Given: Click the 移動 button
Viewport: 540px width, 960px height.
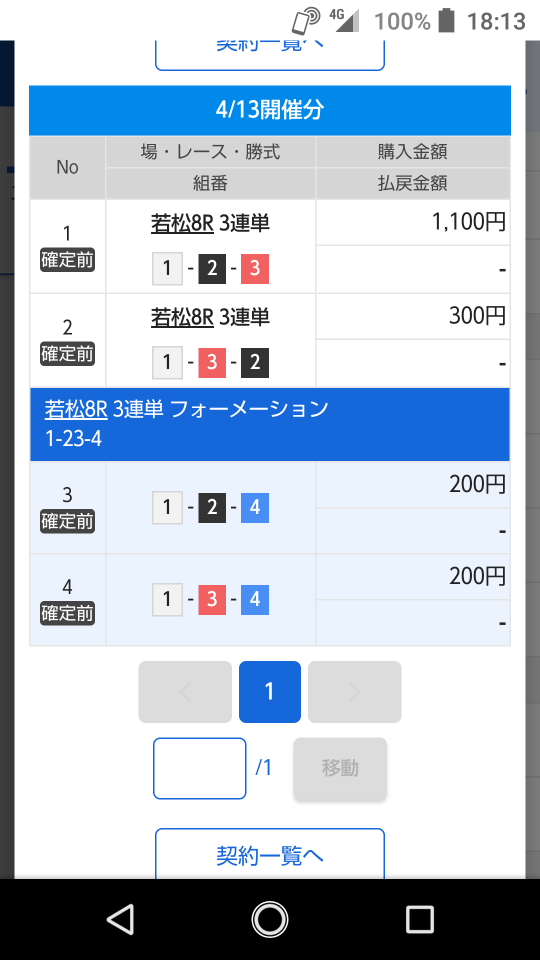Looking at the screenshot, I should 340,768.
